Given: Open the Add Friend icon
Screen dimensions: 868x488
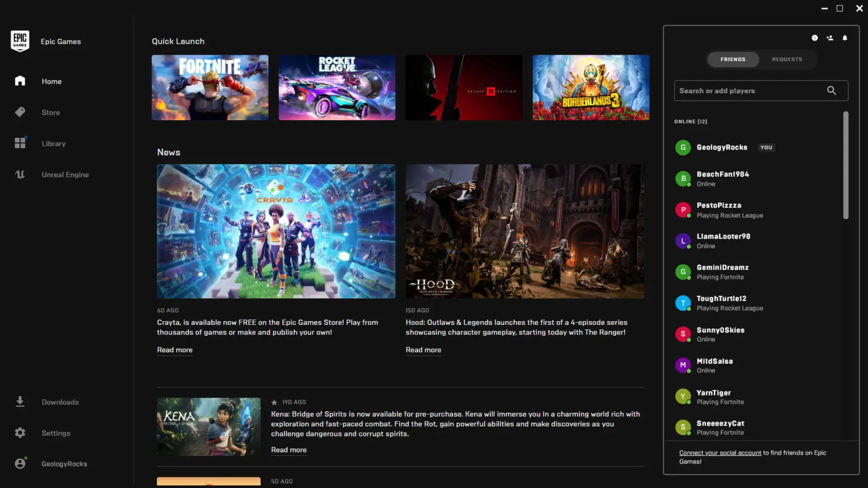Looking at the screenshot, I should pyautogui.click(x=830, y=38).
